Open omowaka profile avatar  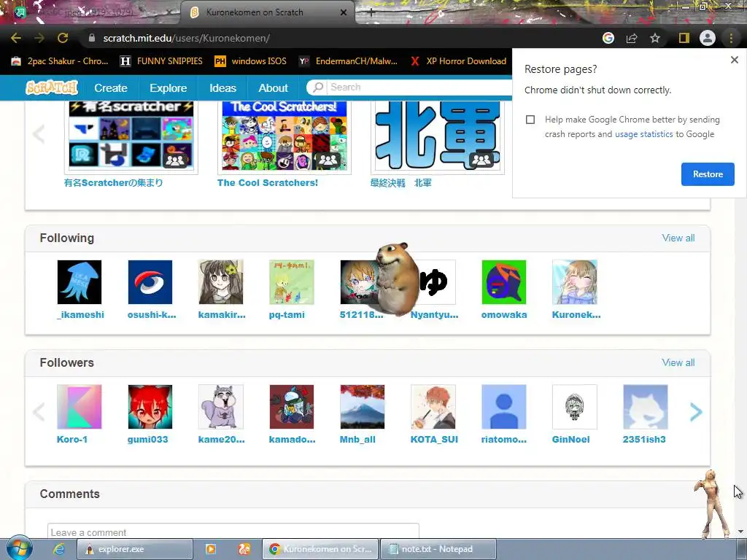pyautogui.click(x=504, y=282)
